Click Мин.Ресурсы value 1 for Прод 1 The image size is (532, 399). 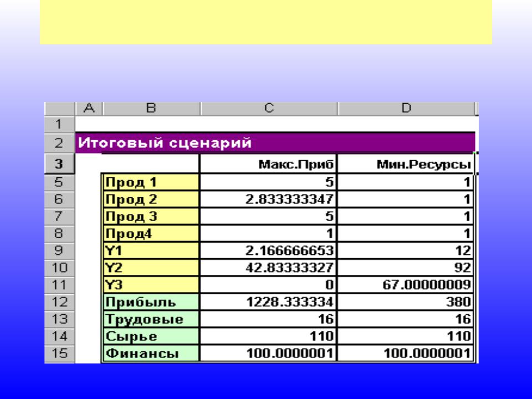406,182
